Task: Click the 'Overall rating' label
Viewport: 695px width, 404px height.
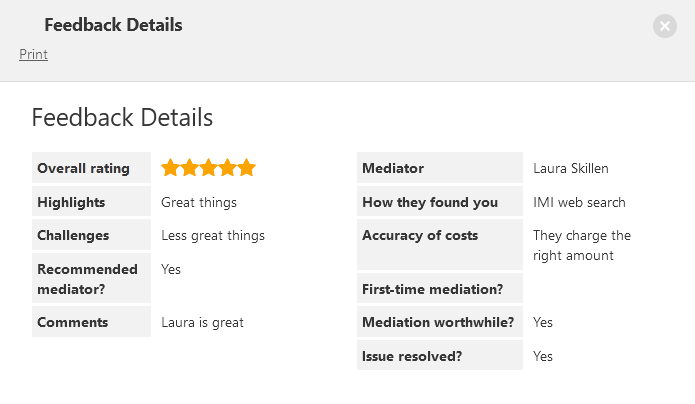Action: point(83,168)
